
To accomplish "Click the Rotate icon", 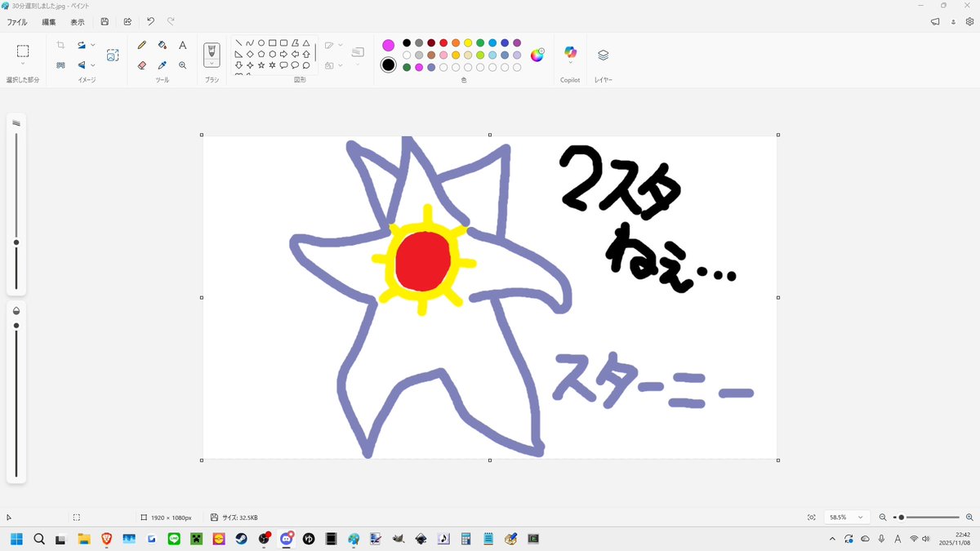I will coord(82,46).
